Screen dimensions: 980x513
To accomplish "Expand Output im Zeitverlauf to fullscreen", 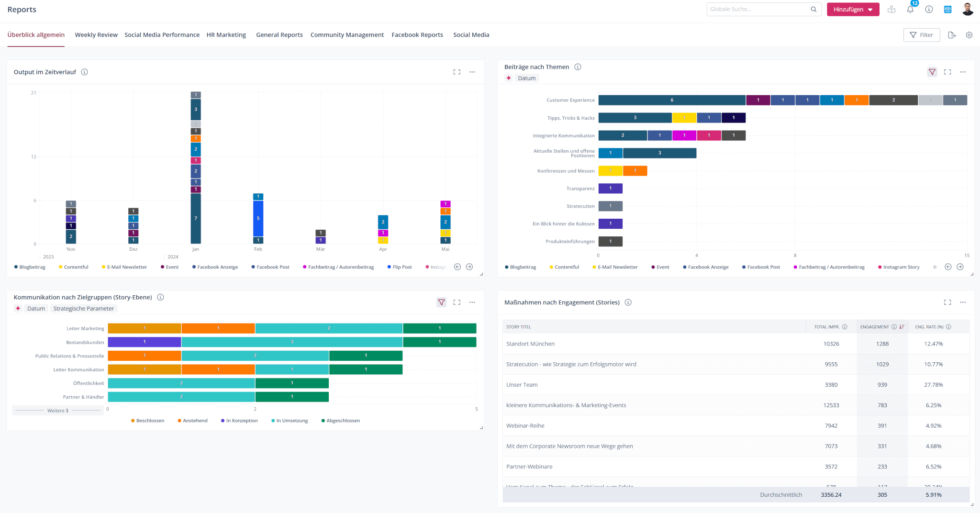I will click(x=457, y=72).
